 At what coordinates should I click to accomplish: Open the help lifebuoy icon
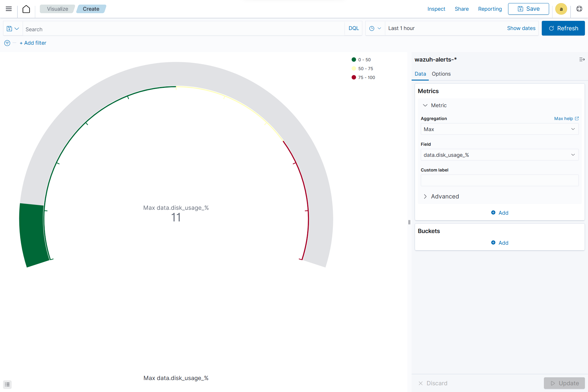tap(579, 9)
